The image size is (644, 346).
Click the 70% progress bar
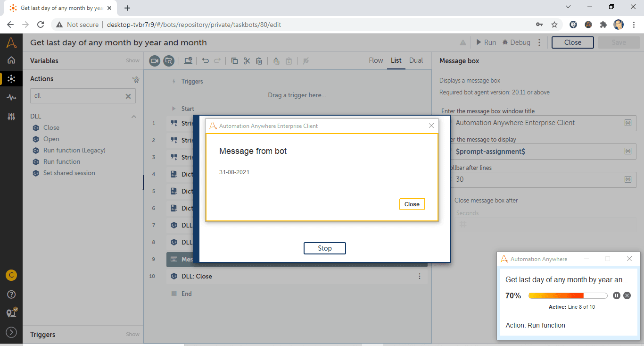point(568,295)
